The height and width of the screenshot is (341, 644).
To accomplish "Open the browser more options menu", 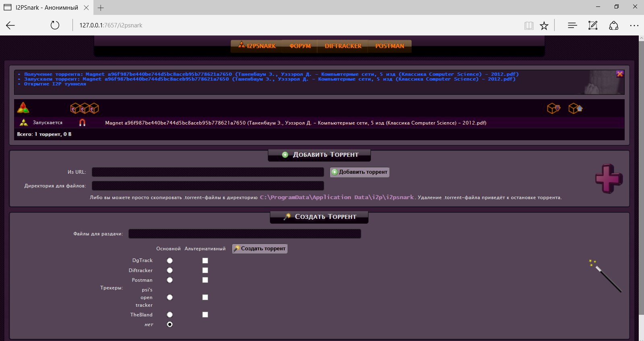I will 634,25.
